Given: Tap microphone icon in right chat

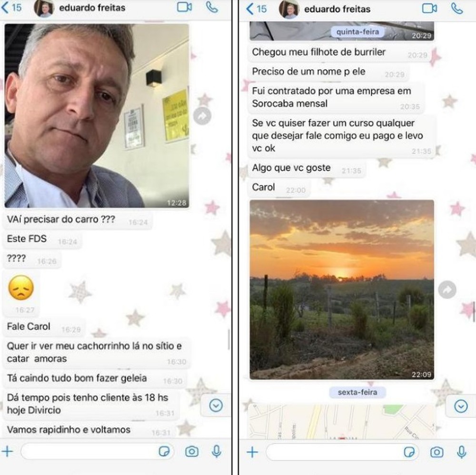Looking at the screenshot, I should tap(461, 453).
